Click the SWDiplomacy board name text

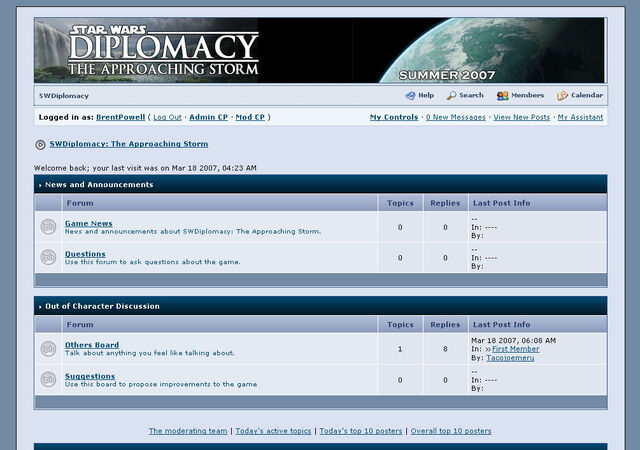(64, 96)
